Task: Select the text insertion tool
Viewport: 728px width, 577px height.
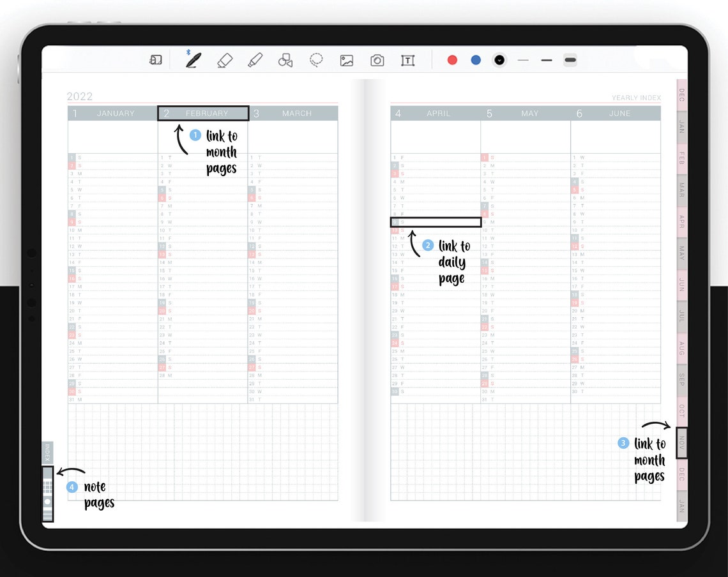Action: 407,59
